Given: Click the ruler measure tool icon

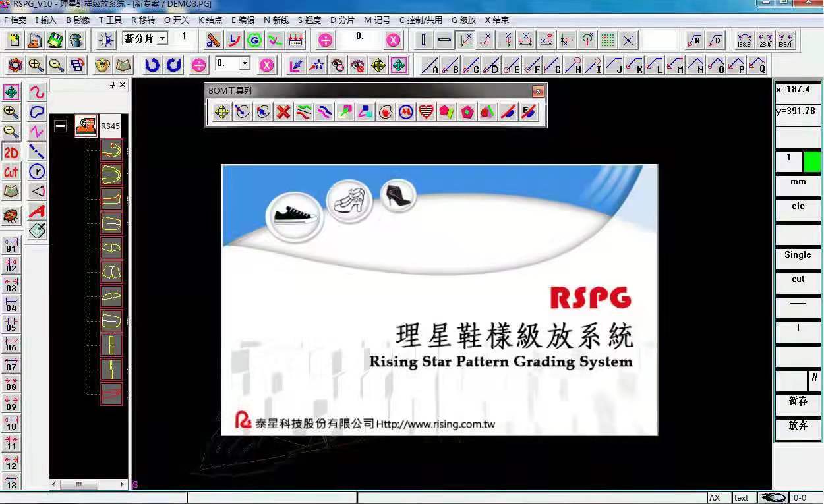Looking at the screenshot, I should point(213,40).
